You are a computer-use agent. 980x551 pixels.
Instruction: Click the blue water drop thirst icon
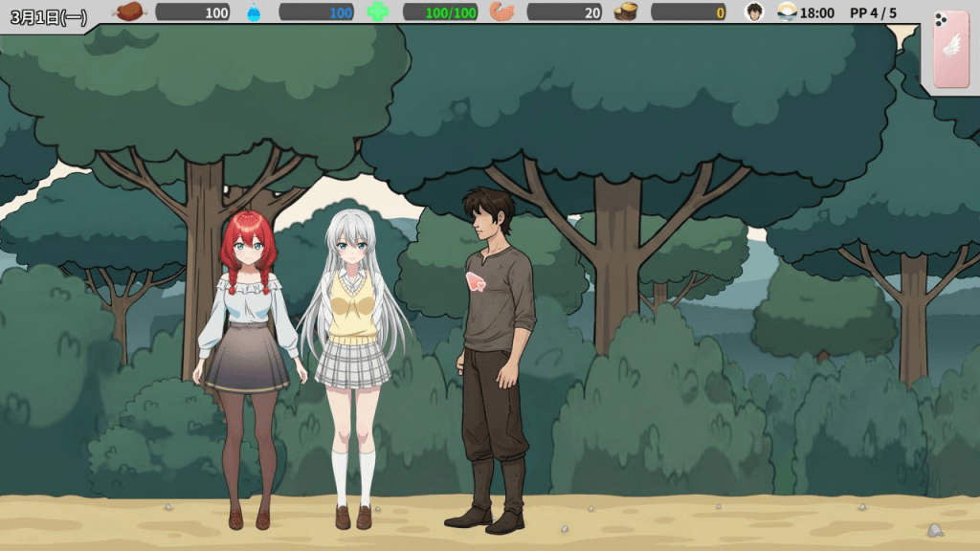(254, 12)
